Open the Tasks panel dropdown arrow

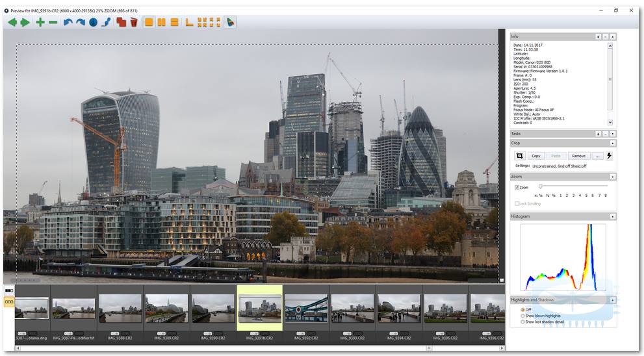[613, 134]
